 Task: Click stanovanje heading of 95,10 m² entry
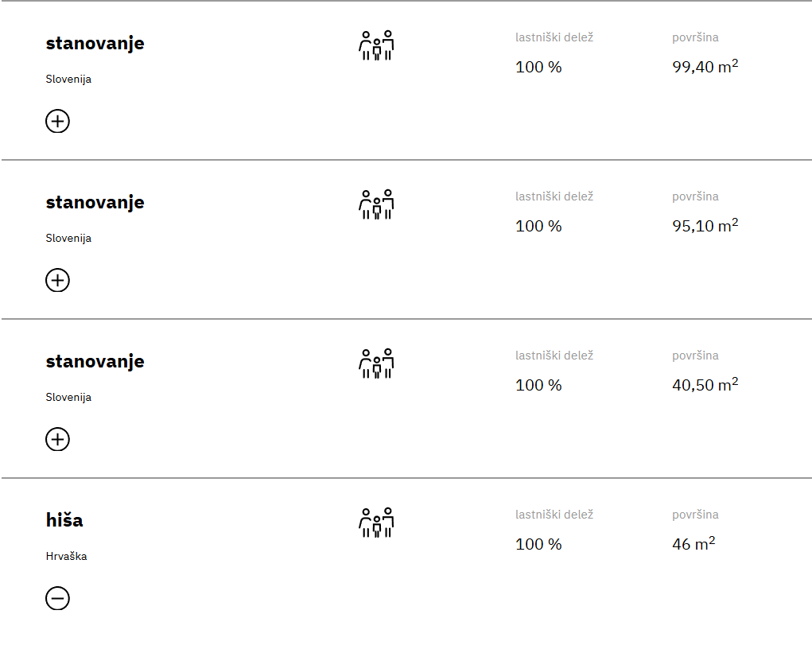pyautogui.click(x=95, y=203)
